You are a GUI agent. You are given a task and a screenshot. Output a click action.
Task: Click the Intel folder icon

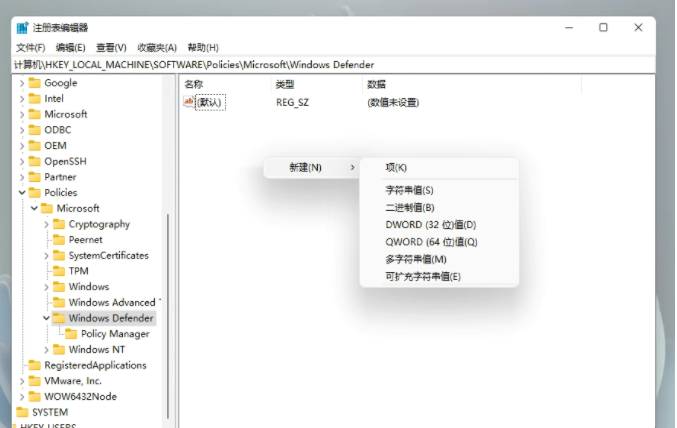pos(35,98)
